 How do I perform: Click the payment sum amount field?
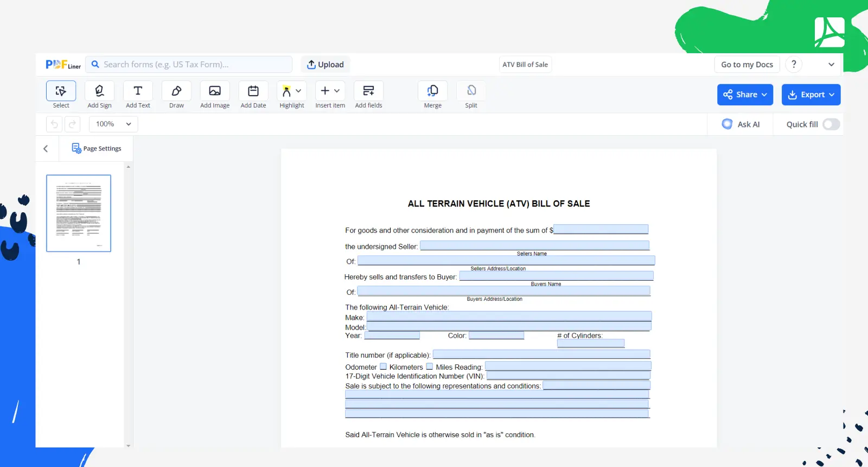601,229
